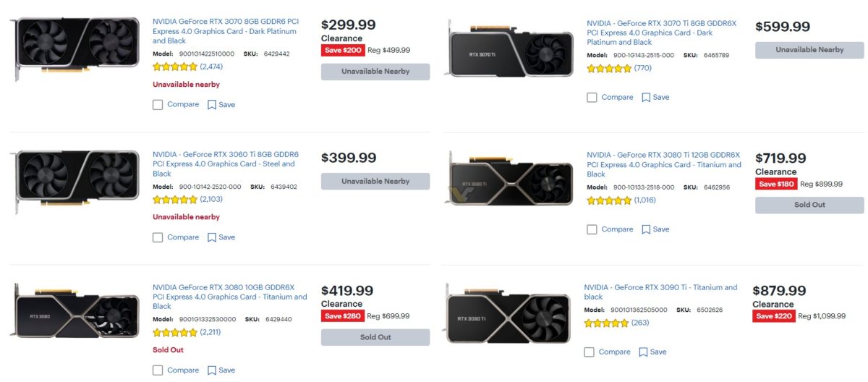Click star rating of RTX 3090 Ti
Screen dimensions: 868x382
[x=606, y=323]
